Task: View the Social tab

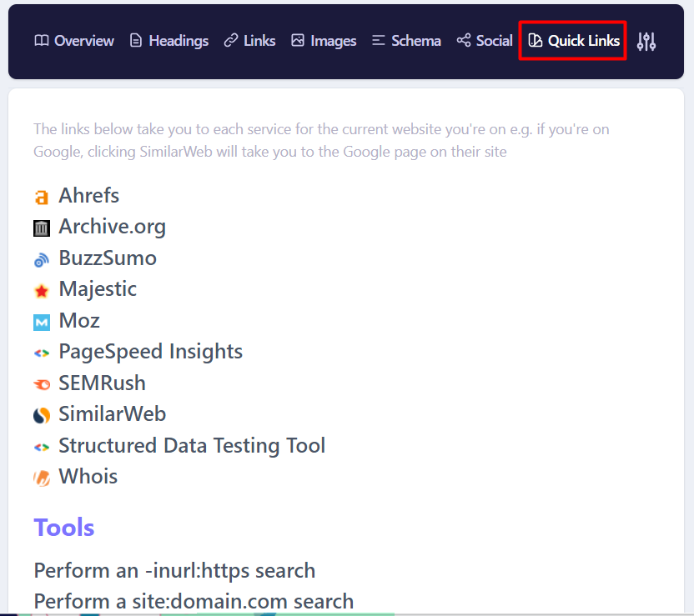Action: pos(485,41)
